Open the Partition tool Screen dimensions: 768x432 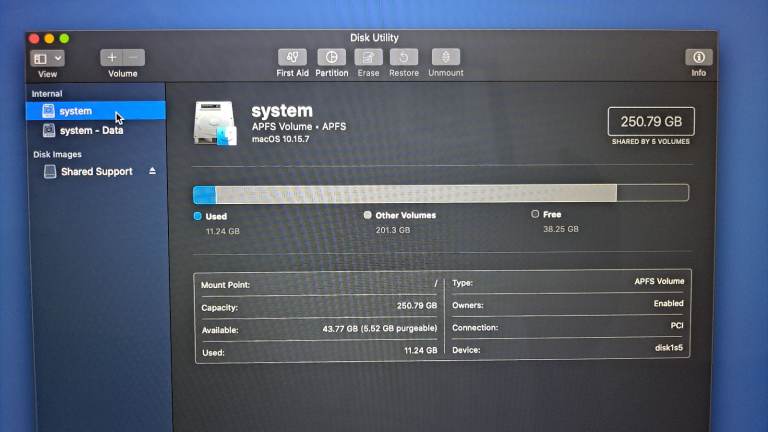tap(332, 58)
